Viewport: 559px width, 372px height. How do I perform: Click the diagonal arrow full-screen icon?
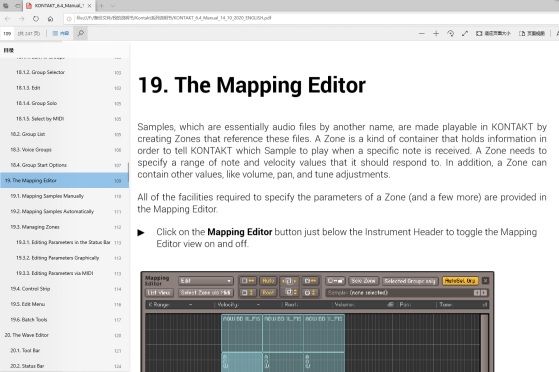[465, 34]
